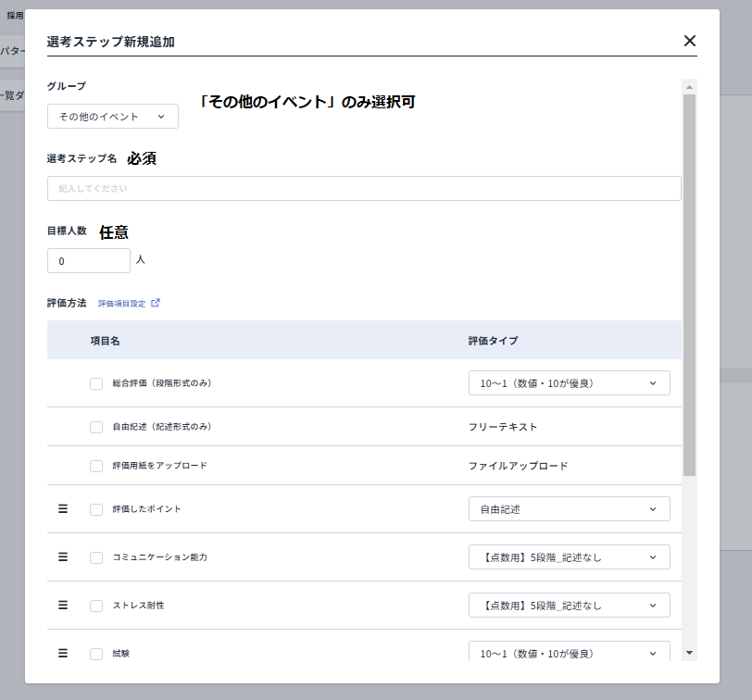The height and width of the screenshot is (700, 752).
Task: Expand the 自由記述 dropdown for 評価したポイント
Action: [569, 508]
